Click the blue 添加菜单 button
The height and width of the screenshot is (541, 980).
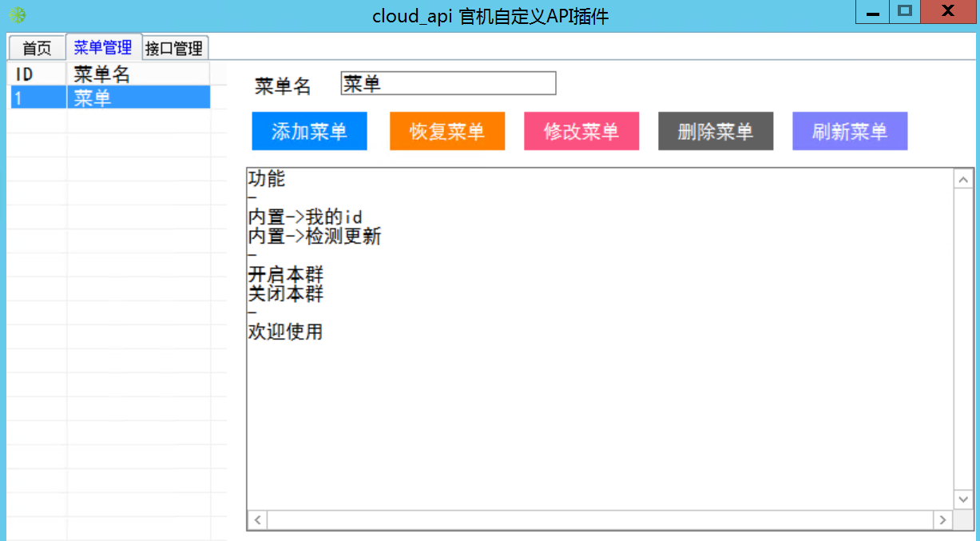[309, 132]
